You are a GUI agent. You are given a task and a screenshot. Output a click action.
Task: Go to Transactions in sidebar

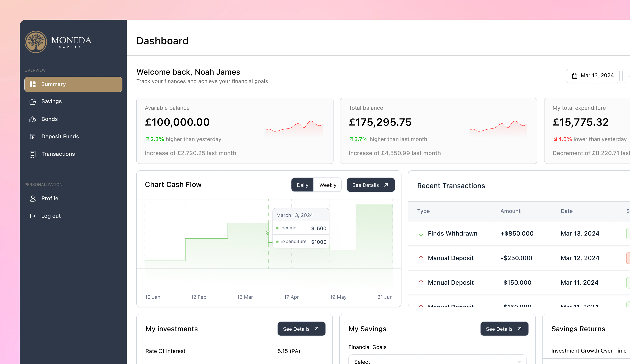[x=58, y=154]
